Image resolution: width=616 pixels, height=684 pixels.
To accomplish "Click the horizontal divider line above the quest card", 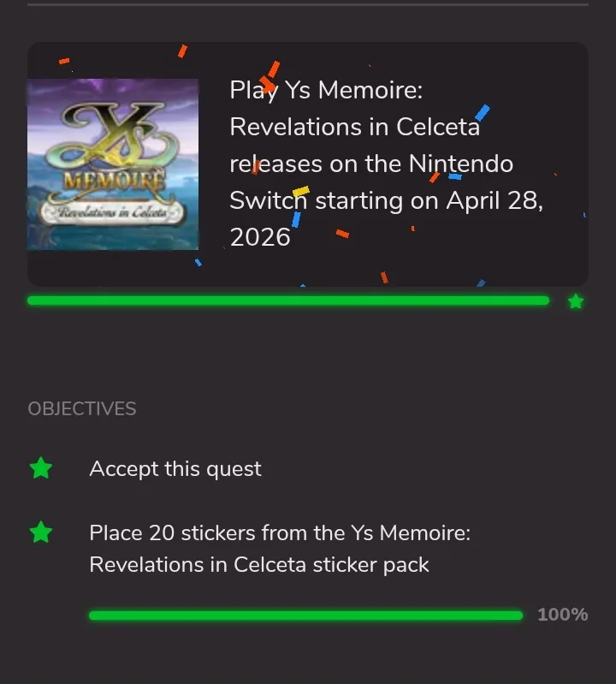I will 308,4.
